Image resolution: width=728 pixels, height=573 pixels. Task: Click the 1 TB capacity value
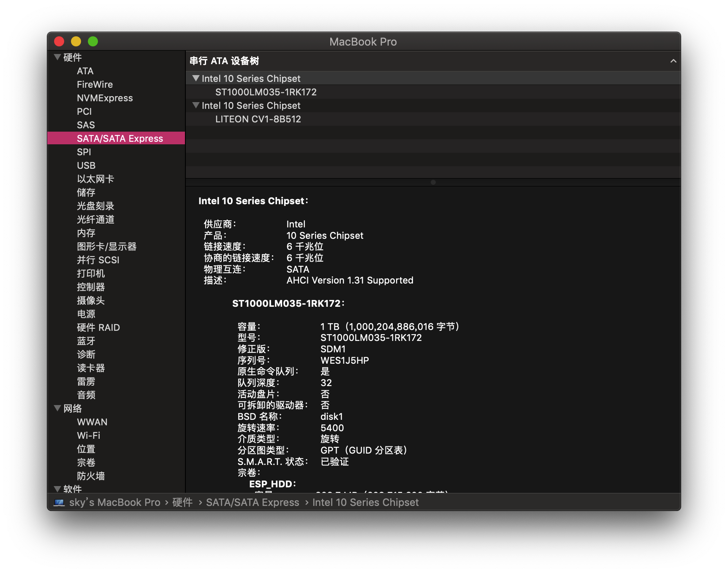click(x=389, y=327)
